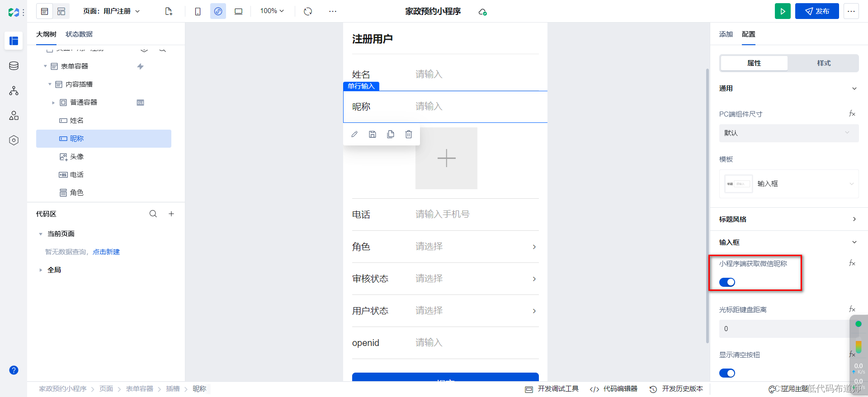
Task: Expand the 全局 code section
Action: [x=41, y=270]
